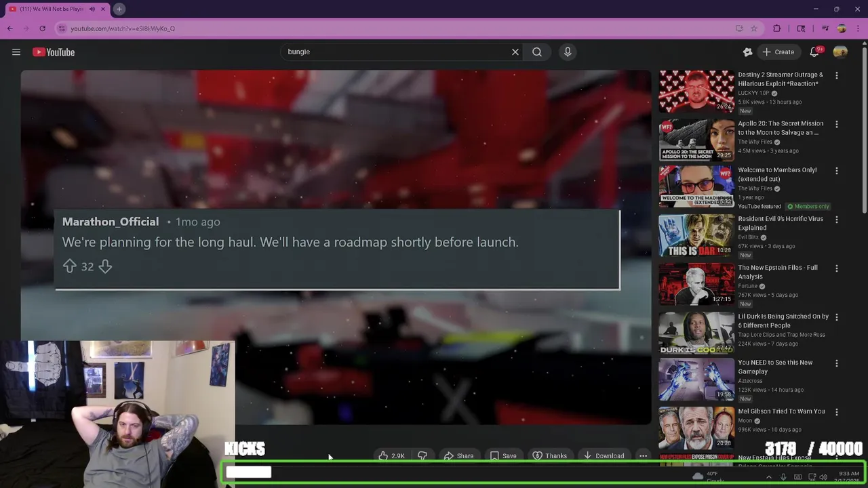Open Chrome three-dot menu

click(858, 28)
